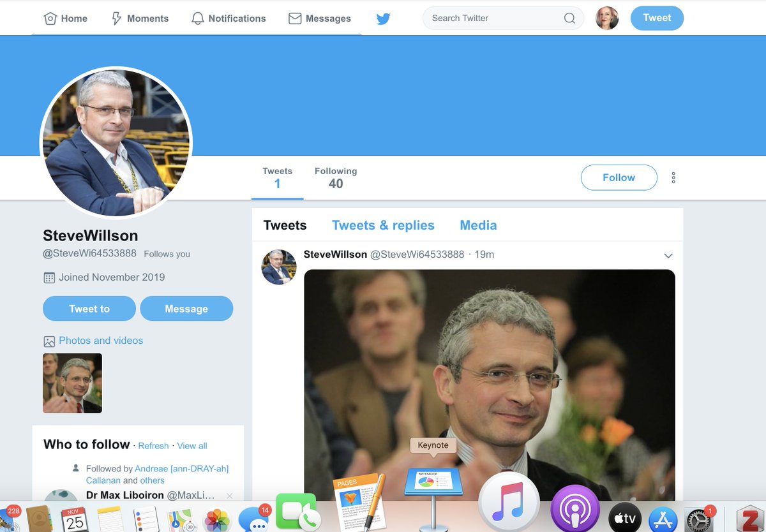The width and height of the screenshot is (766, 532).
Task: Click the @SteveWi64533888 handle in sidebar
Action: tap(89, 253)
